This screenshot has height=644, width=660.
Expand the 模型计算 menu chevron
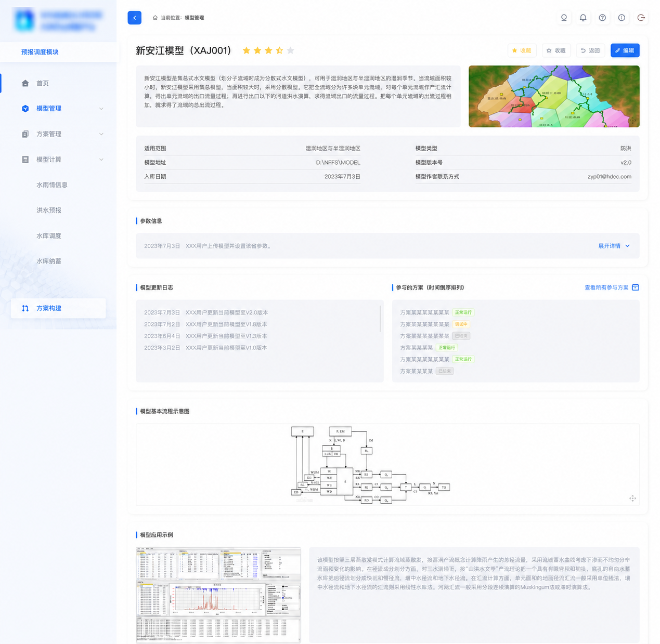101,160
